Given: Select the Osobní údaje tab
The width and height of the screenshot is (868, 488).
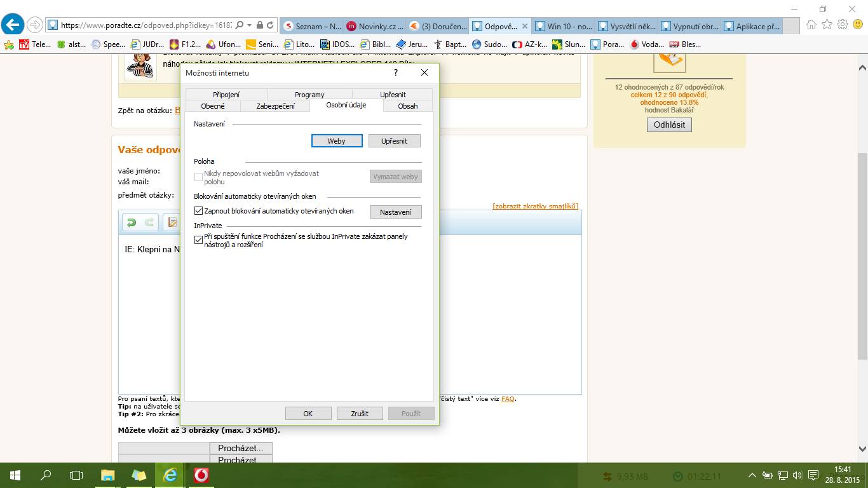Looking at the screenshot, I should point(346,105).
